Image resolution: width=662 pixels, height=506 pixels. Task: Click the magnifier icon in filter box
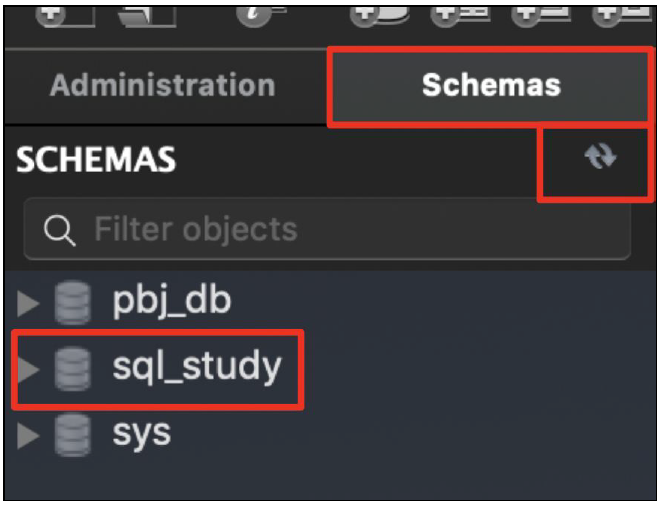click(60, 230)
